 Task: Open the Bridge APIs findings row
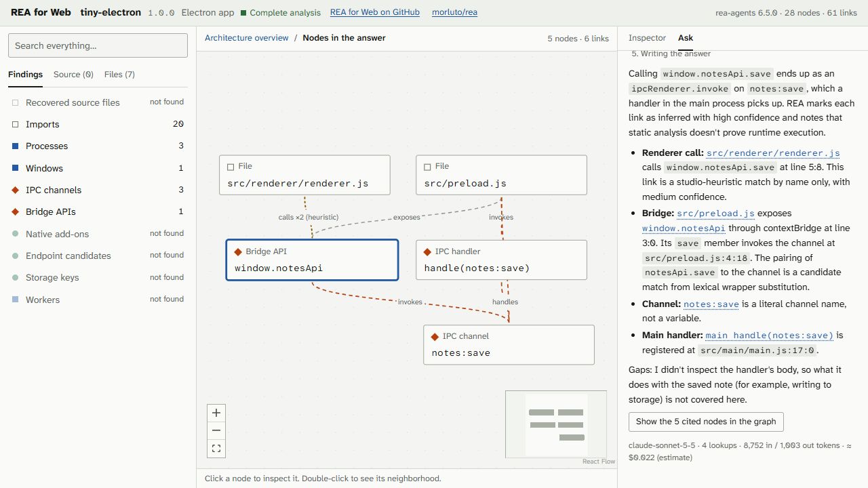click(x=98, y=211)
